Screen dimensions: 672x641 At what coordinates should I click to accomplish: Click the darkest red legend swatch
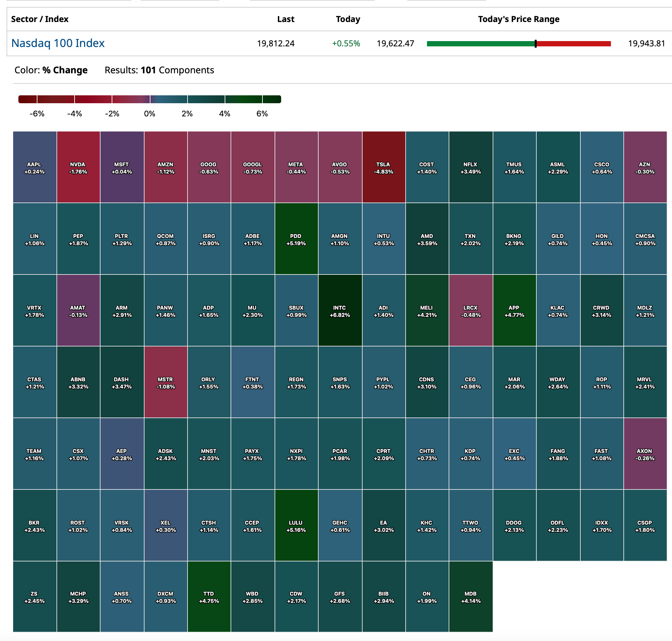[28, 99]
